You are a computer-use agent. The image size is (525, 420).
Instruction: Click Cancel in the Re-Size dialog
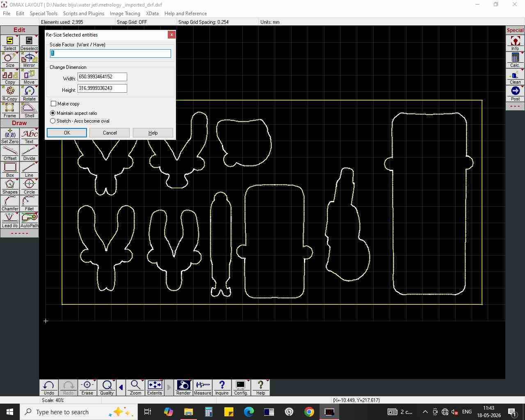[x=110, y=133]
